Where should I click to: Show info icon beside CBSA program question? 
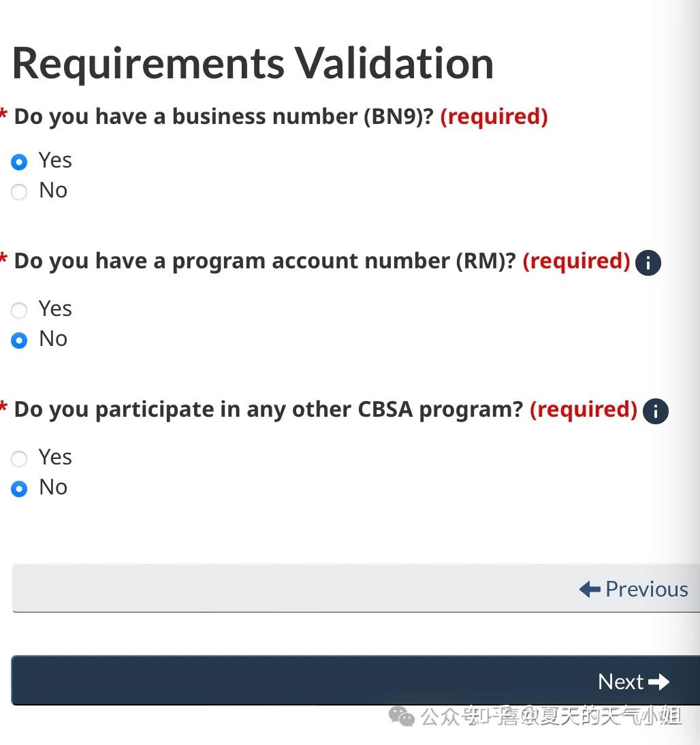click(655, 411)
